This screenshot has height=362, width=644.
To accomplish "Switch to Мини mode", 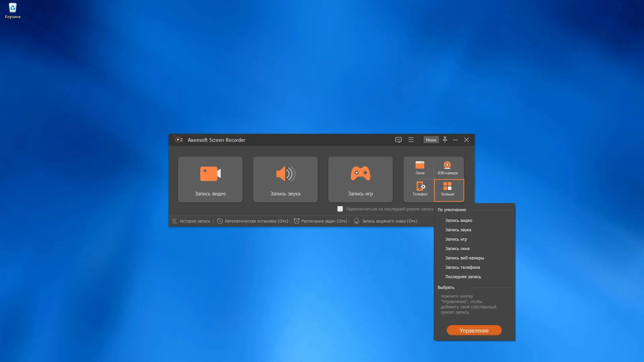I will pyautogui.click(x=431, y=140).
